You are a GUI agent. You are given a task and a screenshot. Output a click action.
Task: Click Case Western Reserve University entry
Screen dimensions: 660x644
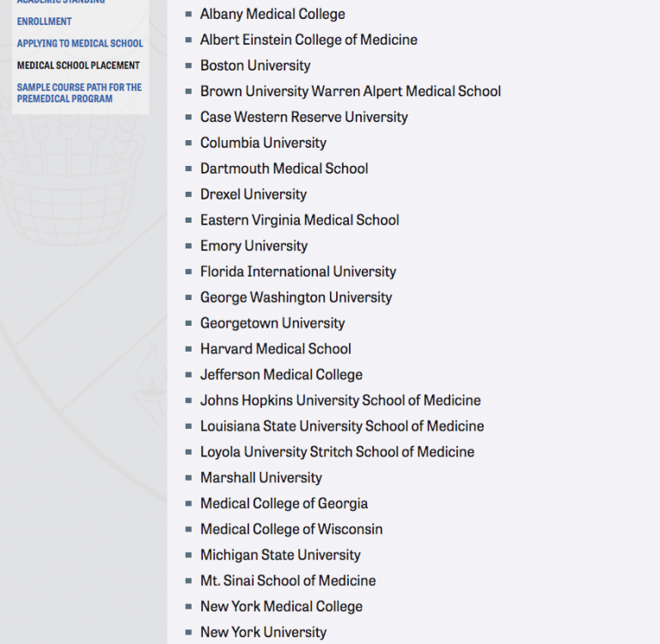[x=304, y=117]
